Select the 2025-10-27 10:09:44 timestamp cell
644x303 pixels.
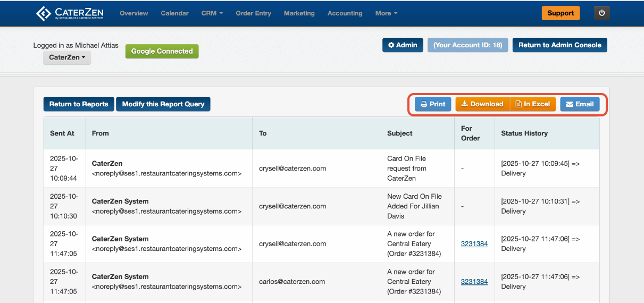point(64,169)
